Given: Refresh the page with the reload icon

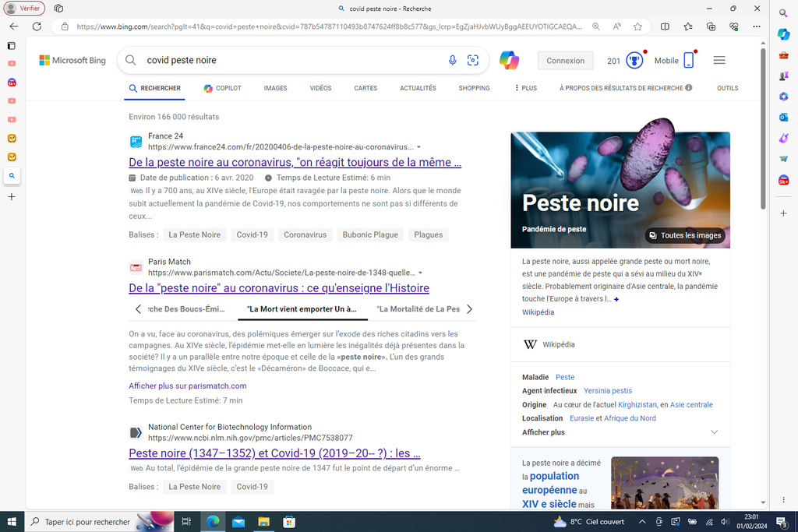Looking at the screenshot, I should [x=37, y=26].
